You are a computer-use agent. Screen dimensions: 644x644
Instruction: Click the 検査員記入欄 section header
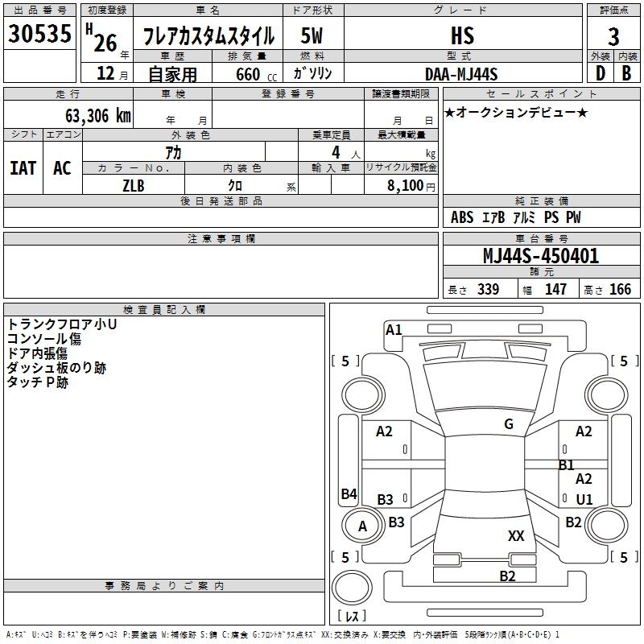164,310
